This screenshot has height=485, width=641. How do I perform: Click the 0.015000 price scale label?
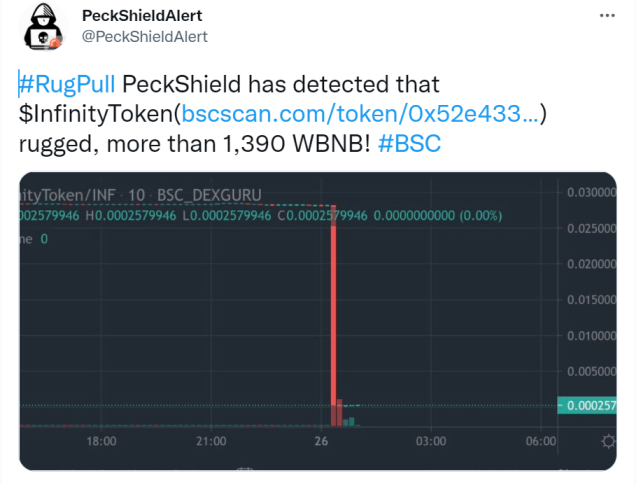click(592, 300)
